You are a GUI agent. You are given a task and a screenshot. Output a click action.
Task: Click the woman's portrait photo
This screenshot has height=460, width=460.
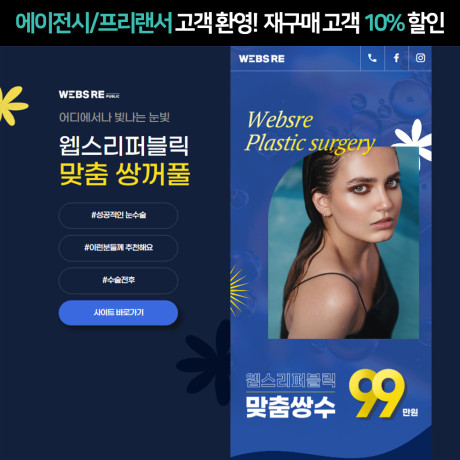pyautogui.click(x=343, y=243)
